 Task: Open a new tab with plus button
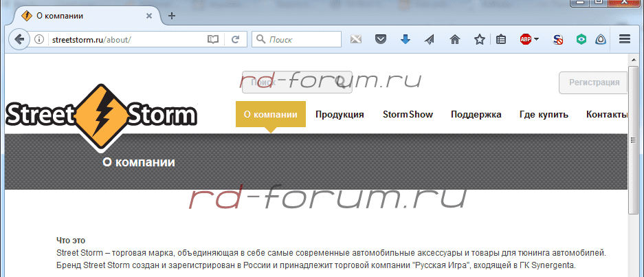(x=172, y=16)
